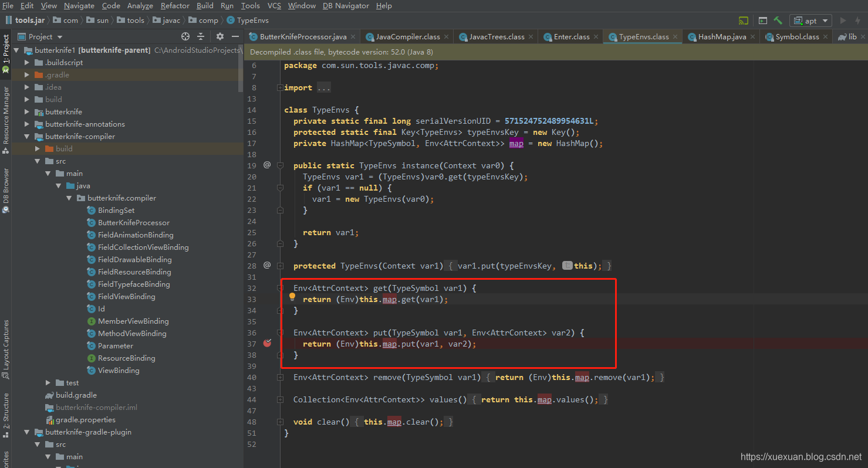This screenshot has width=868, height=468.
Task: Toggle the 1: Project side tool window
Action: point(6,53)
